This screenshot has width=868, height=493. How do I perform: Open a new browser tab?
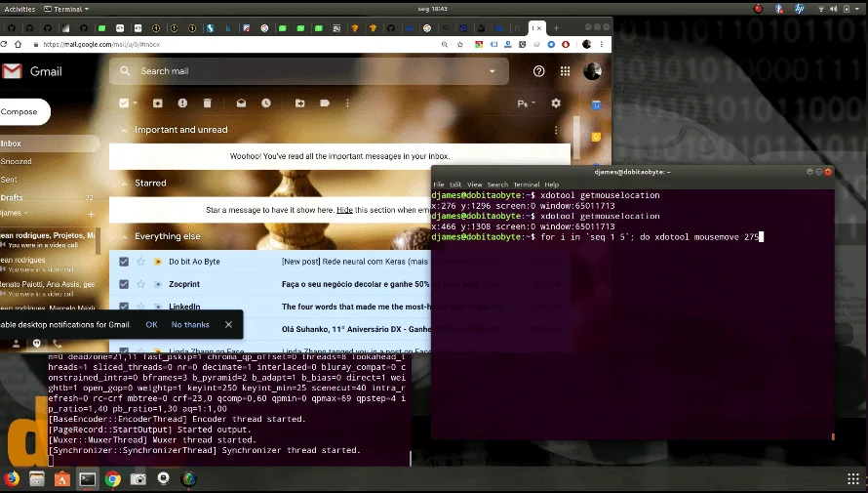(556, 27)
